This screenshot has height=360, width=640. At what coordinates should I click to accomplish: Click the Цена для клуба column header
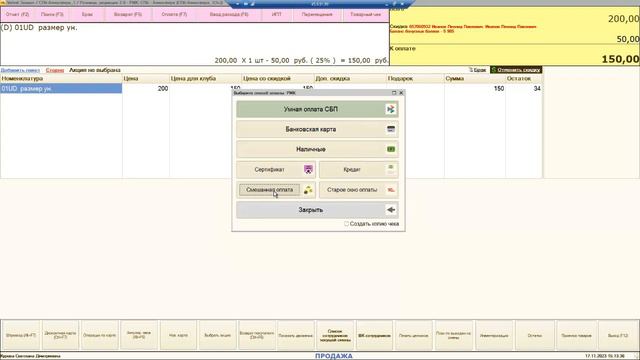coord(205,78)
